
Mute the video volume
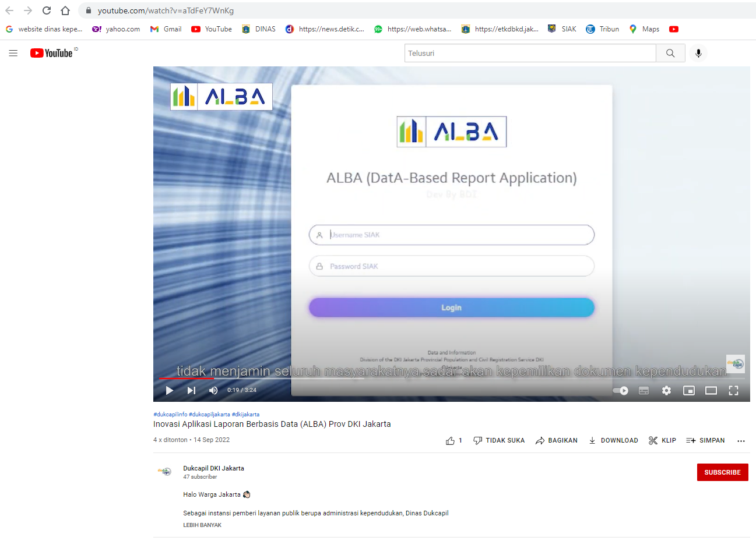(213, 390)
